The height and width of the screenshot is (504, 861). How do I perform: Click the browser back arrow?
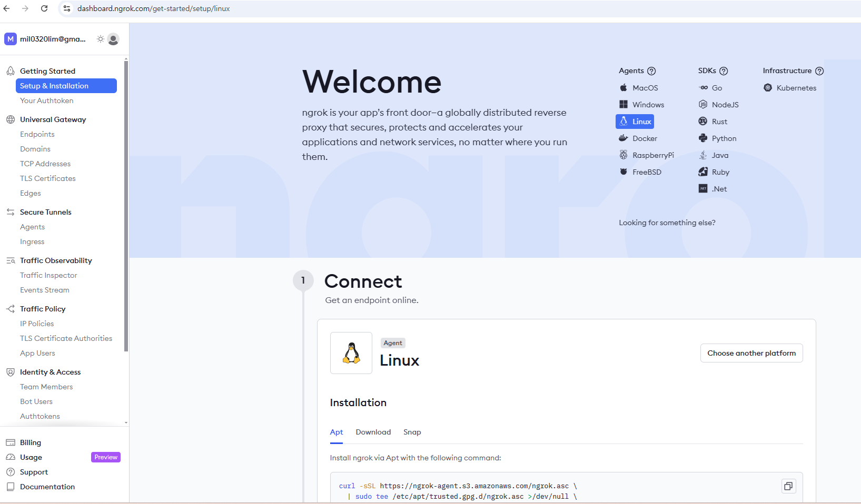(7, 8)
